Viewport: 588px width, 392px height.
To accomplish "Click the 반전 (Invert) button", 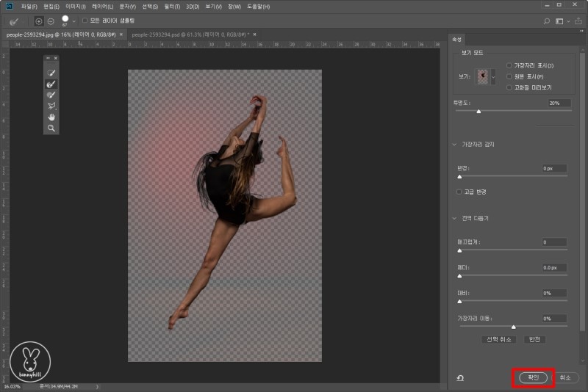I will [x=534, y=339].
